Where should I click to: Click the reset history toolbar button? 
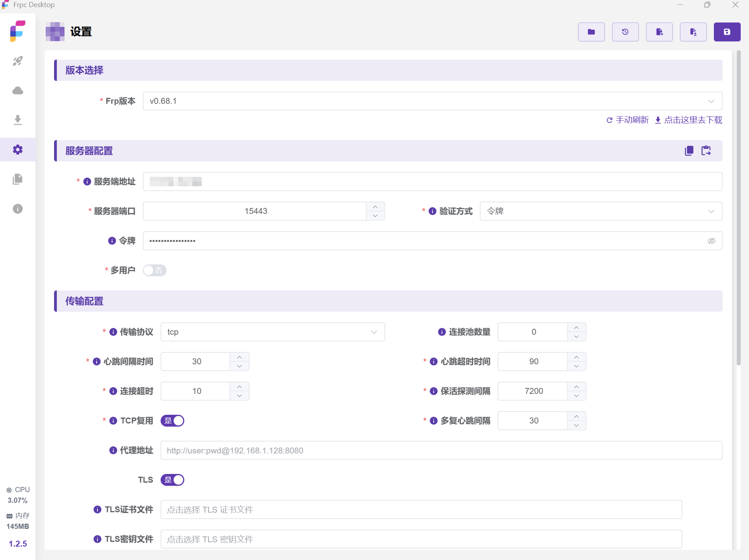[x=625, y=32]
